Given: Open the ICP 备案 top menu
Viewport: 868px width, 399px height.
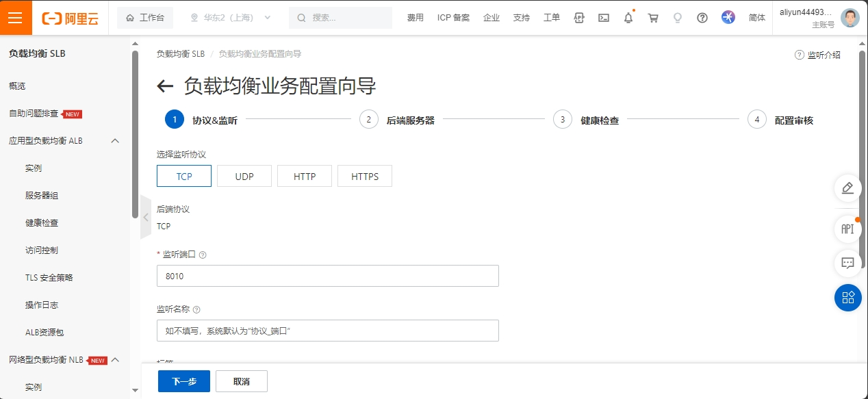Looking at the screenshot, I should [453, 18].
